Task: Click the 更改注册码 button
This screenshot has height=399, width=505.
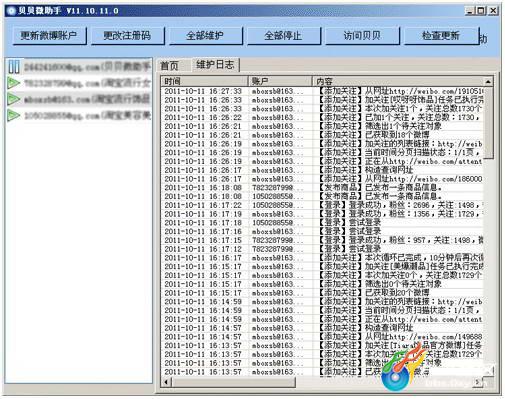Action: pos(127,36)
